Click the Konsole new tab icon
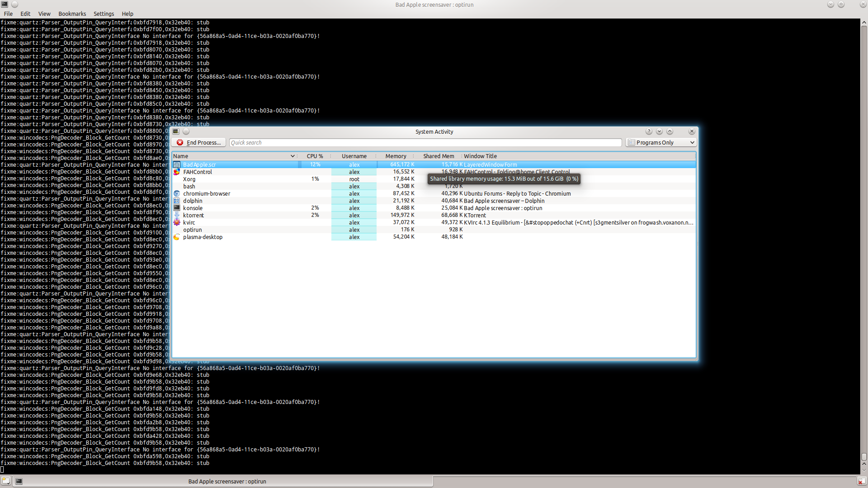This screenshot has height=488, width=868. pyautogui.click(x=5, y=481)
